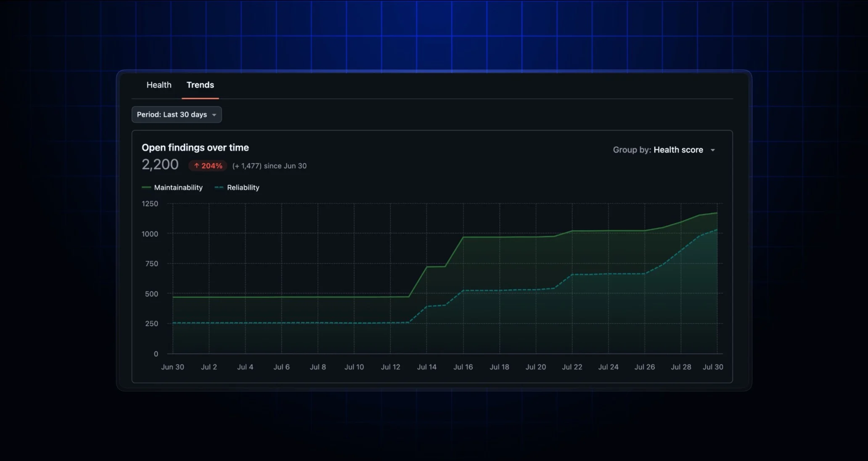
Task: Click the 250 y-axis label
Action: 151,323
